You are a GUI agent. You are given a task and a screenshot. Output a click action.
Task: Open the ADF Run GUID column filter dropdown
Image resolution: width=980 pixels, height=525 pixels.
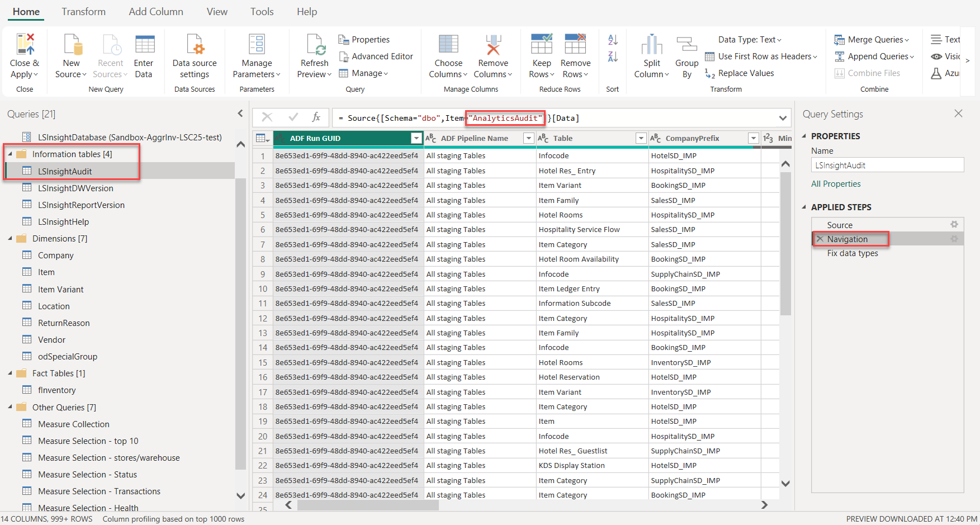tap(416, 138)
